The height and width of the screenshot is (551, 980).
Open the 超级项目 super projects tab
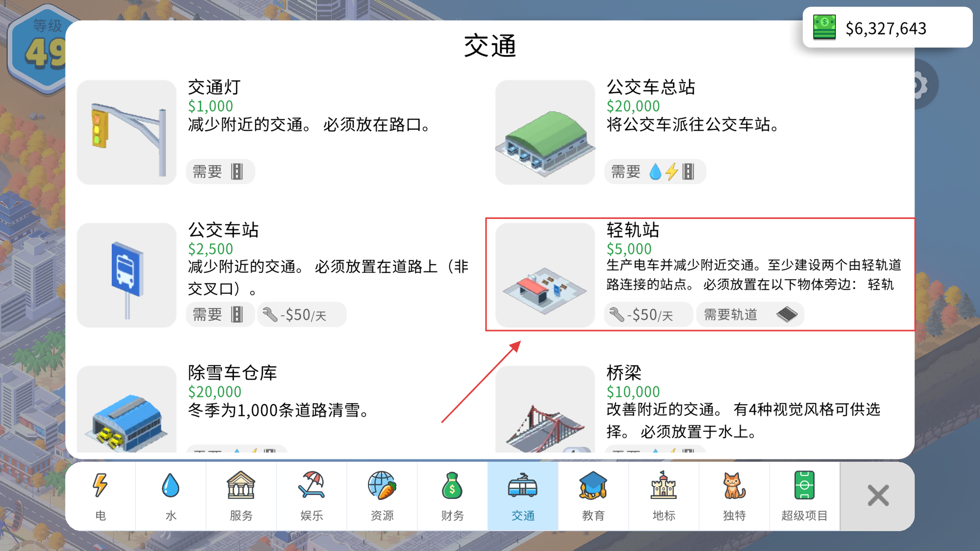804,495
